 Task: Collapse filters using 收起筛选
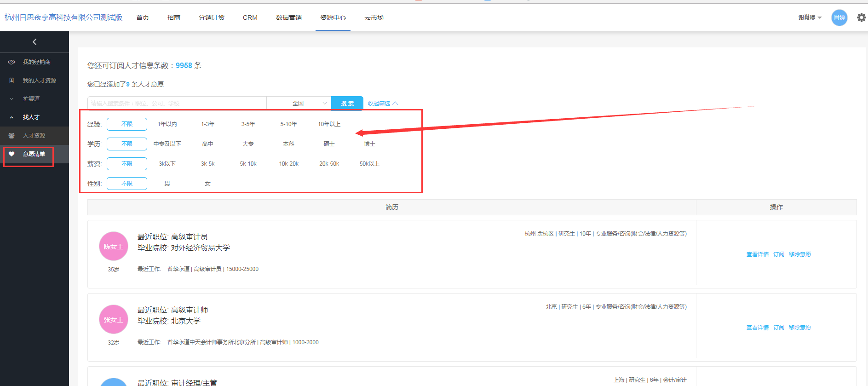pos(382,104)
